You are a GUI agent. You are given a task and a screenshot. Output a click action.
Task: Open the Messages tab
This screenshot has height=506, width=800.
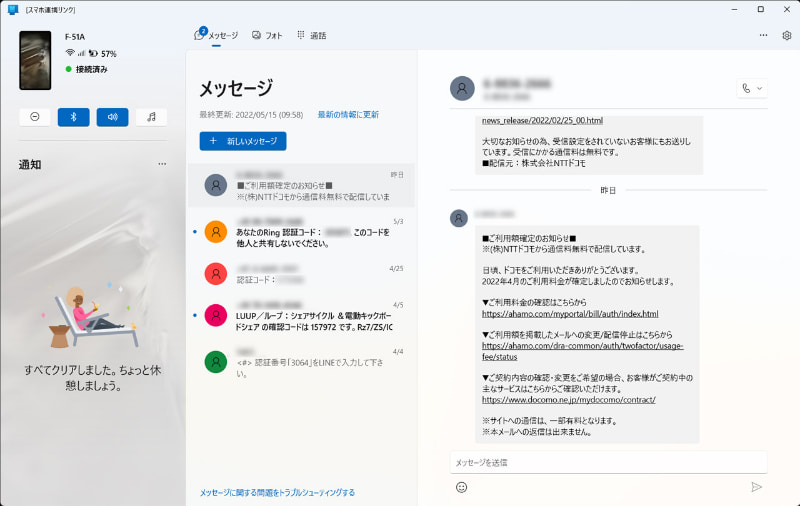pyautogui.click(x=216, y=35)
